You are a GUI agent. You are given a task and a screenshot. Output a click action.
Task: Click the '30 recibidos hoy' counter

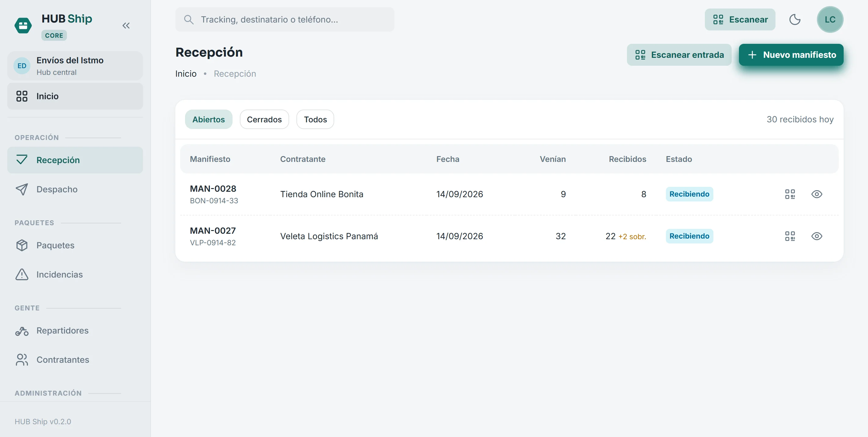(800, 119)
